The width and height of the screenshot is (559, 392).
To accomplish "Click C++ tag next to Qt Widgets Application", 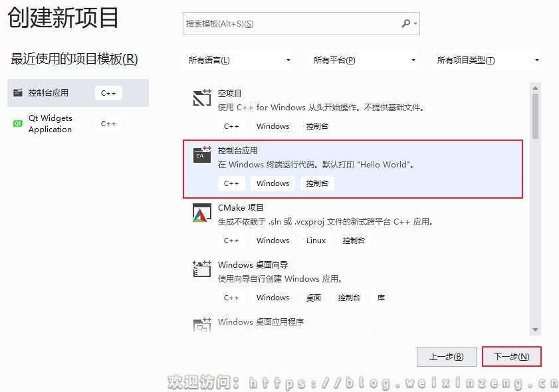I will pyautogui.click(x=108, y=124).
